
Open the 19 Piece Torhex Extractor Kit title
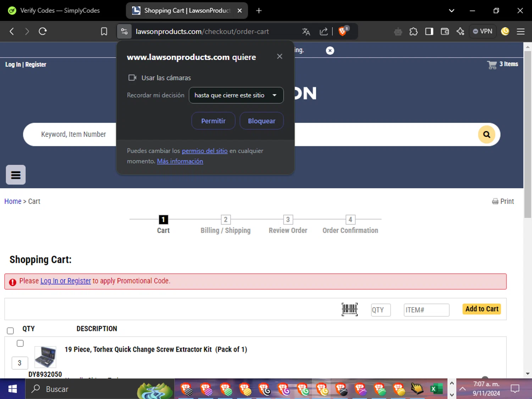[x=156, y=349]
